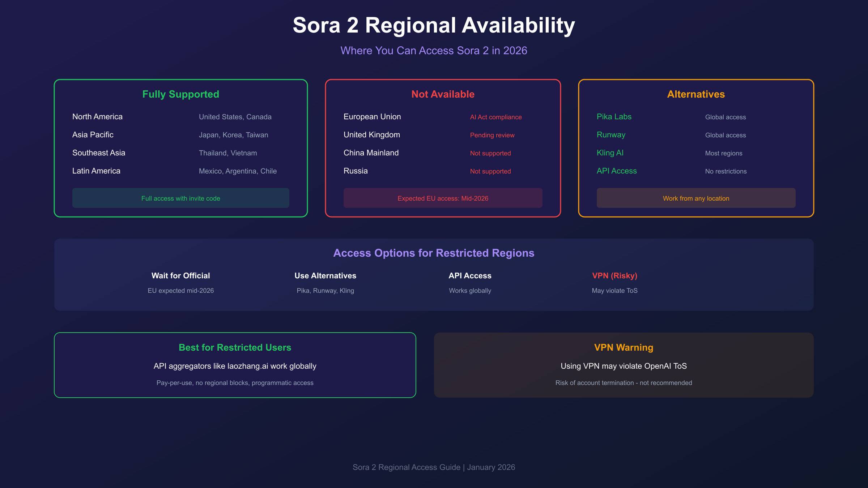Image resolution: width=868 pixels, height=488 pixels.
Task: Click the "Work from any location" banner
Action: 696,198
